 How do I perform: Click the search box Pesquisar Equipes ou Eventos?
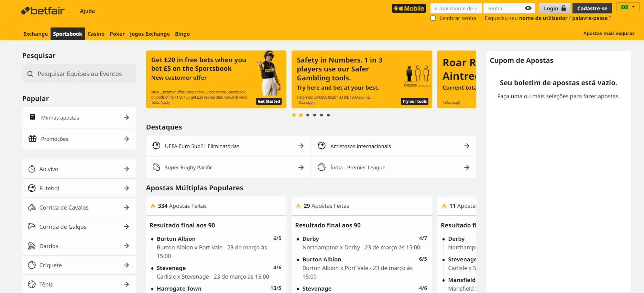79,74
